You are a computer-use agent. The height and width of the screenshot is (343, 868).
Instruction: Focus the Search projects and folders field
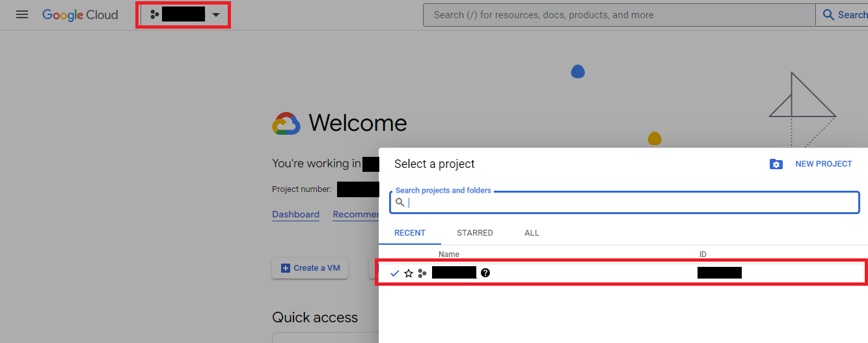point(625,202)
